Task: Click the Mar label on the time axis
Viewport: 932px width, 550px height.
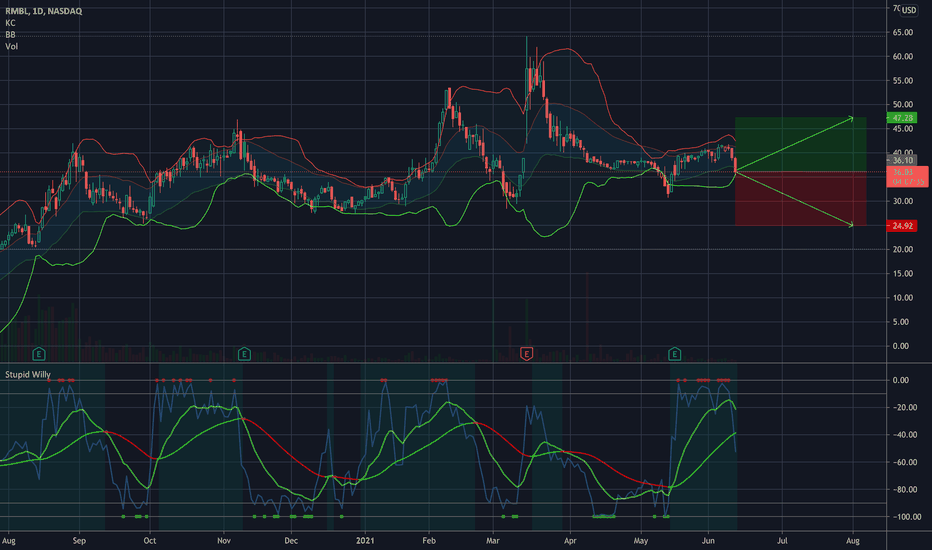Action: (493, 540)
